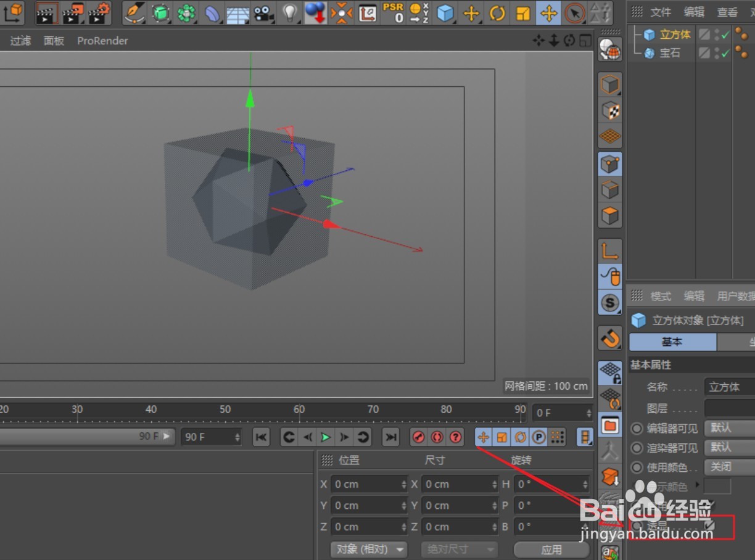The image size is (755, 560).
Task: Open viewport 过滤 menu
Action: point(20,41)
